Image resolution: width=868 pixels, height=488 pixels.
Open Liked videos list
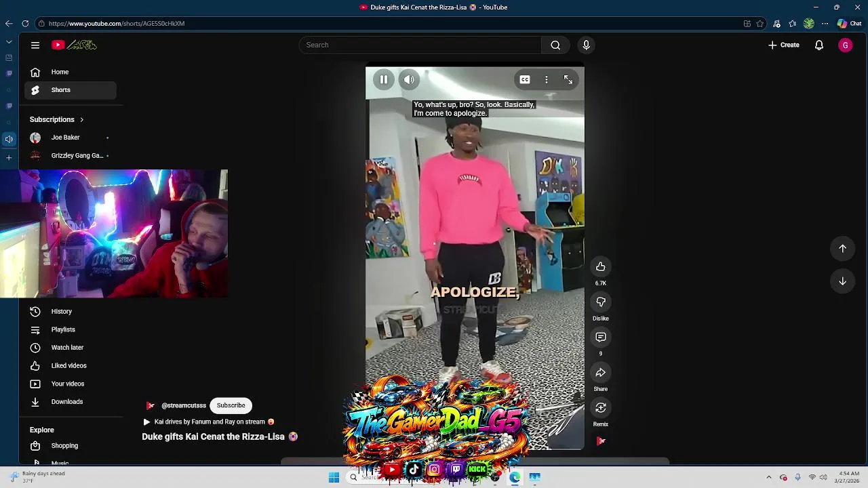coord(71,366)
